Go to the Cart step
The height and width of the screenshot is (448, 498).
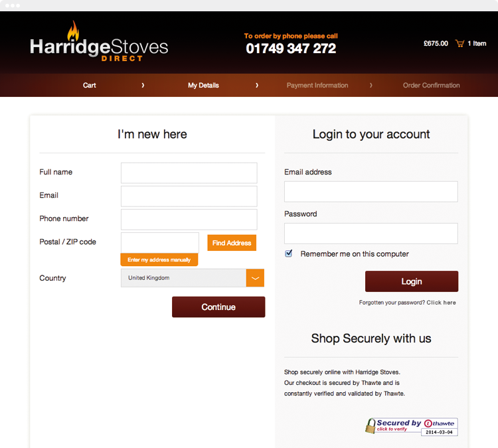(x=89, y=85)
